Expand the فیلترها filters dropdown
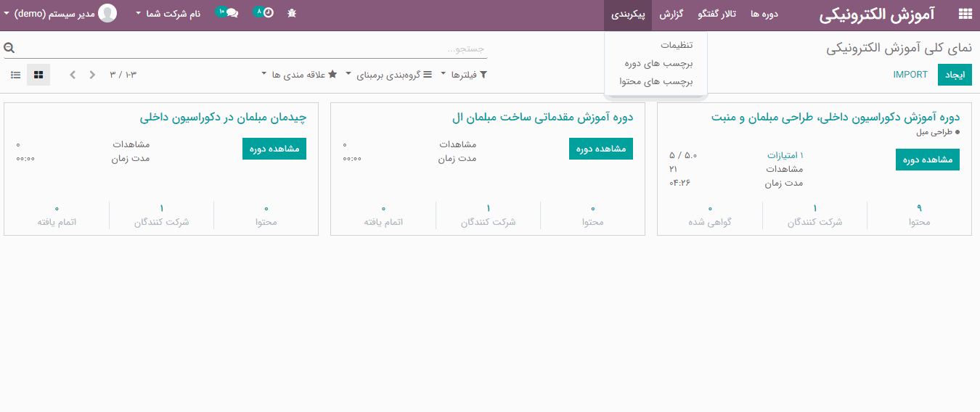 (464, 75)
